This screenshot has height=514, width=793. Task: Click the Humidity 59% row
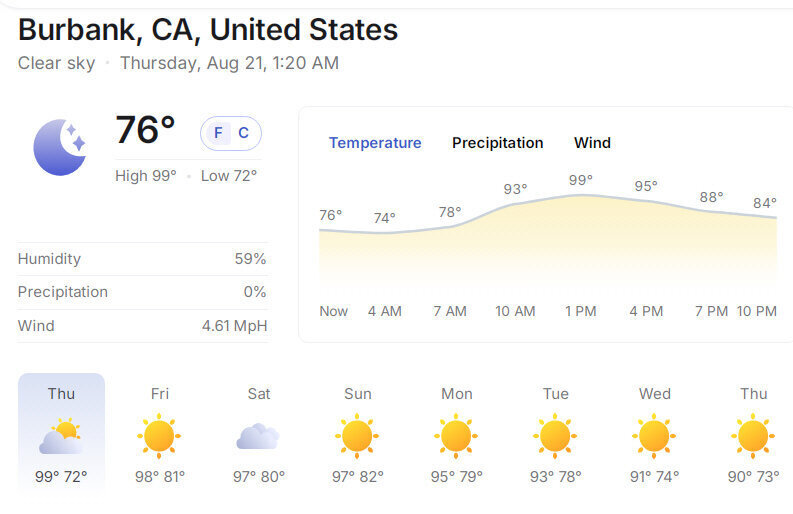point(142,259)
